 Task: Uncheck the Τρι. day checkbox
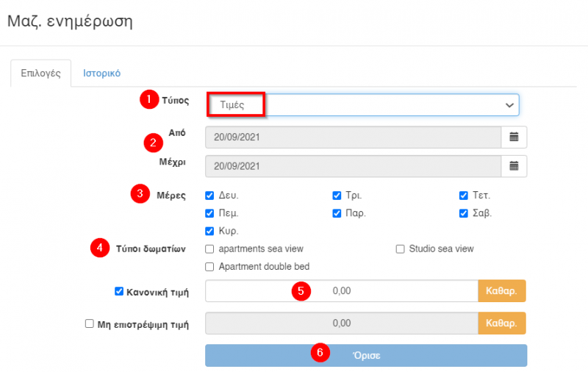(337, 196)
